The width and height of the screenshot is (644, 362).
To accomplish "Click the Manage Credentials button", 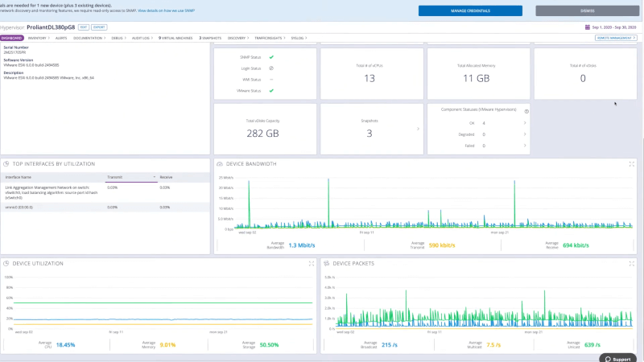I will click(x=470, y=10).
